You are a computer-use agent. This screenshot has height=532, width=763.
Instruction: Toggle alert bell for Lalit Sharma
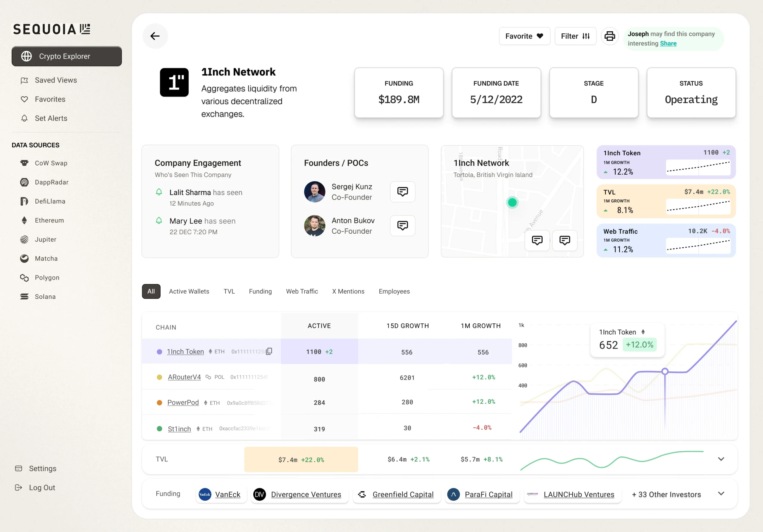[159, 192]
